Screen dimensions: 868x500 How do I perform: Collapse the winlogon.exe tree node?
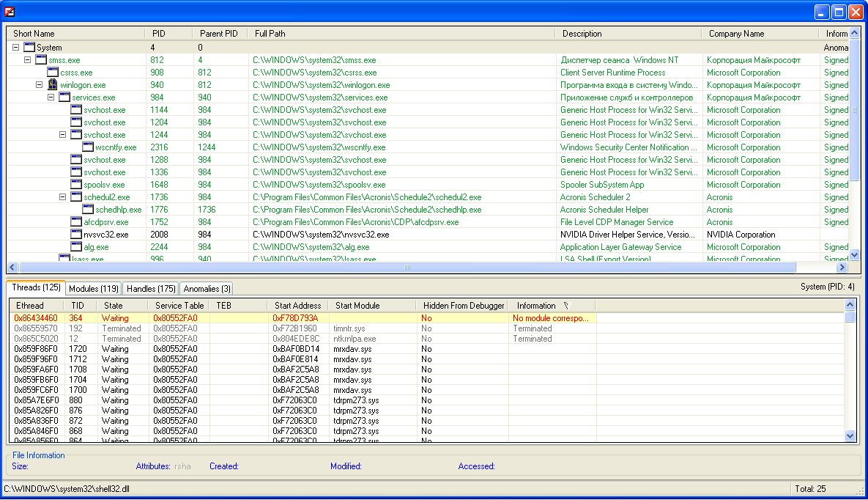point(40,85)
